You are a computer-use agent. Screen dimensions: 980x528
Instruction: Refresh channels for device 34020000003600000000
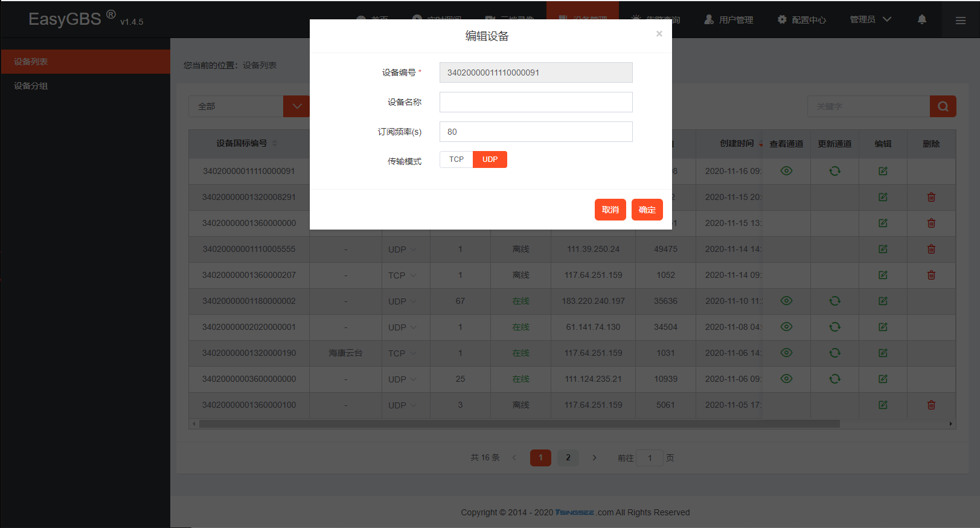coord(834,379)
